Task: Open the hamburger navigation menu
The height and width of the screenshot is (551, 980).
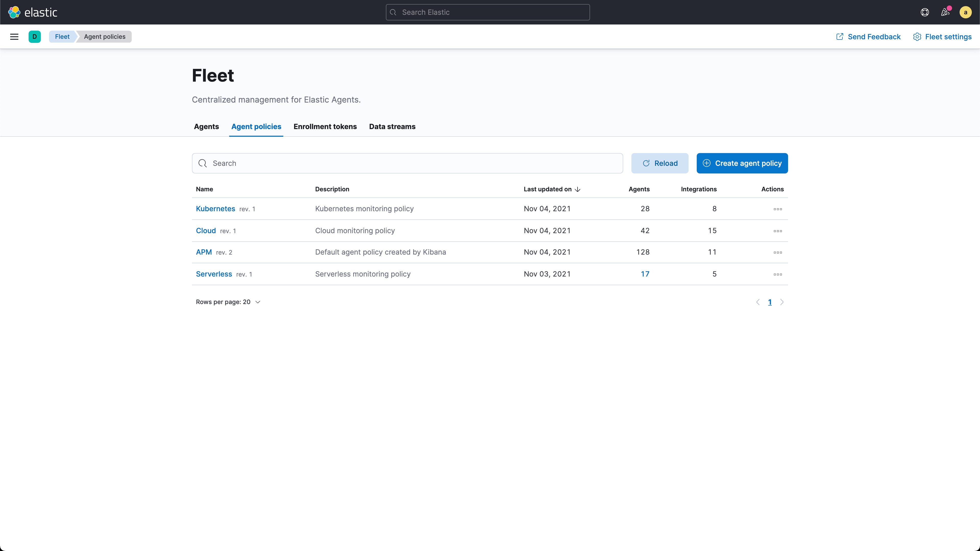Action: (14, 36)
